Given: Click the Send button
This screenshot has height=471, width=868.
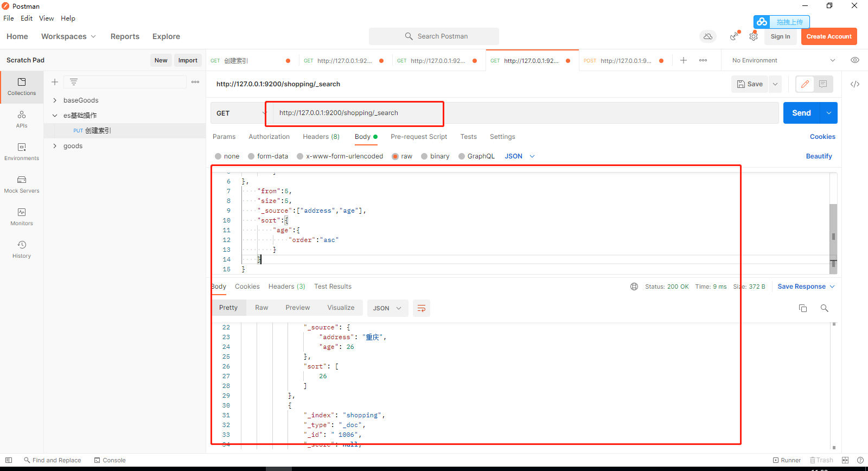Looking at the screenshot, I should coord(801,113).
